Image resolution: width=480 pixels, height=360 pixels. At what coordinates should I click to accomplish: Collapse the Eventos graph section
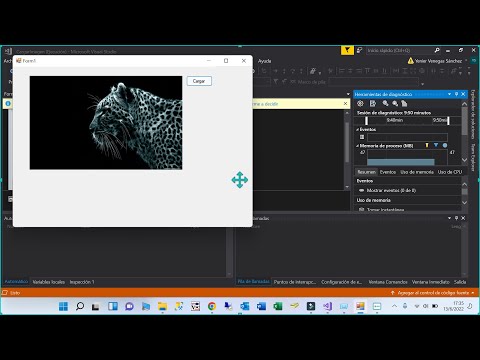[x=357, y=129]
